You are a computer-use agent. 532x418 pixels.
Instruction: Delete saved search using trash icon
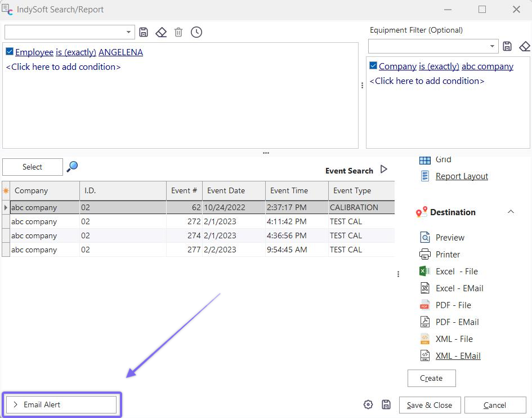pos(178,32)
